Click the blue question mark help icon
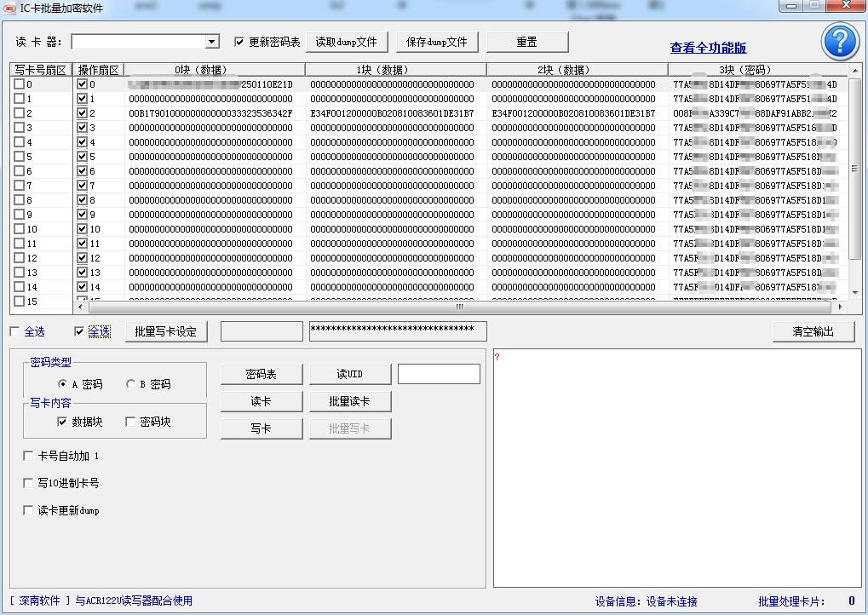This screenshot has width=868, height=615. click(840, 41)
